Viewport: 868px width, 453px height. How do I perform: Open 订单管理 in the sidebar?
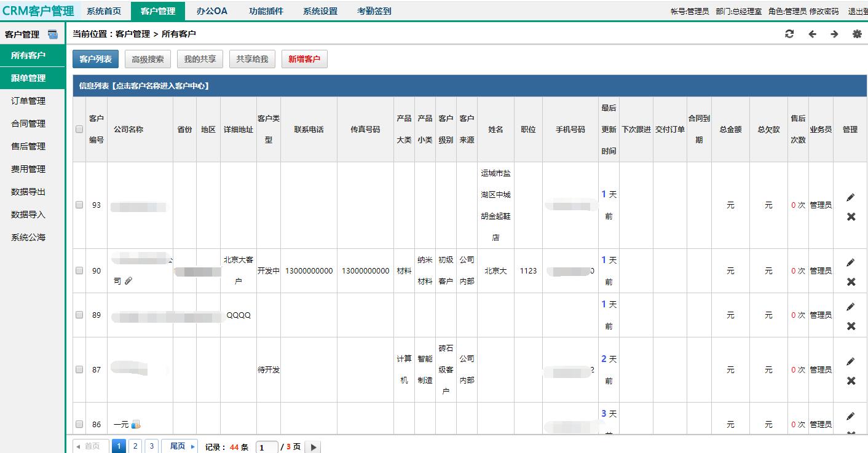(x=28, y=101)
